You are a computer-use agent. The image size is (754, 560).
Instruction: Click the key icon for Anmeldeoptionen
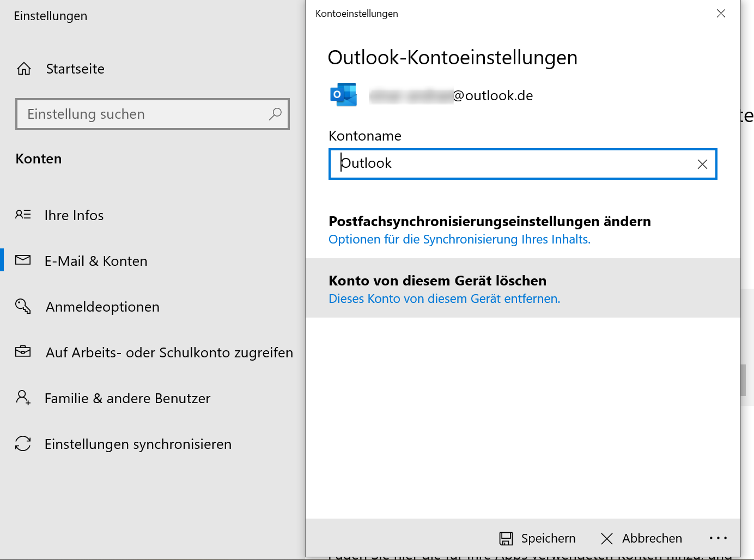23,306
